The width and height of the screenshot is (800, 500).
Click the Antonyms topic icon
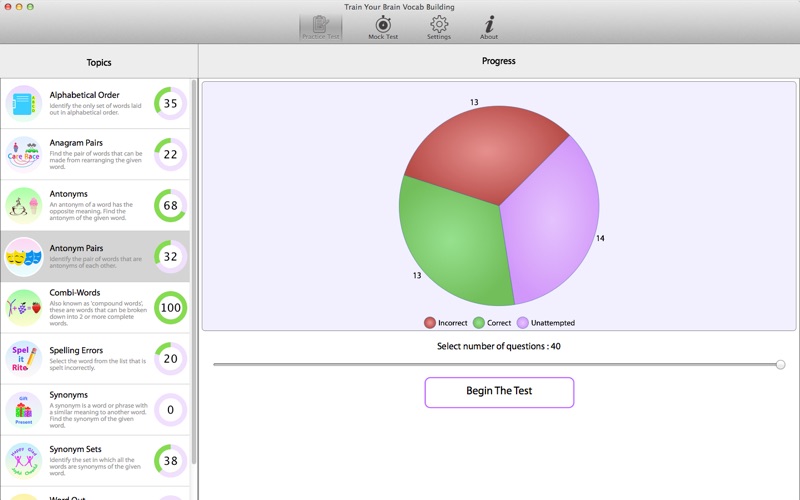23,205
